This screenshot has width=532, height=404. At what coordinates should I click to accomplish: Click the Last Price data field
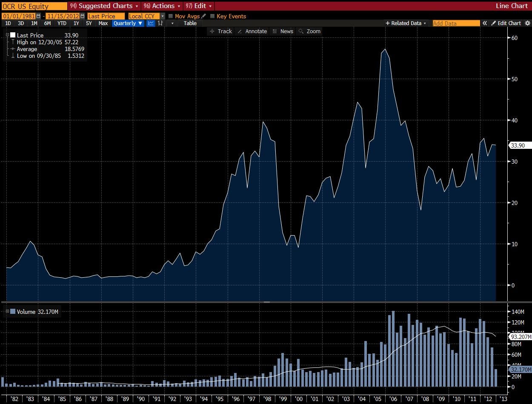(106, 16)
